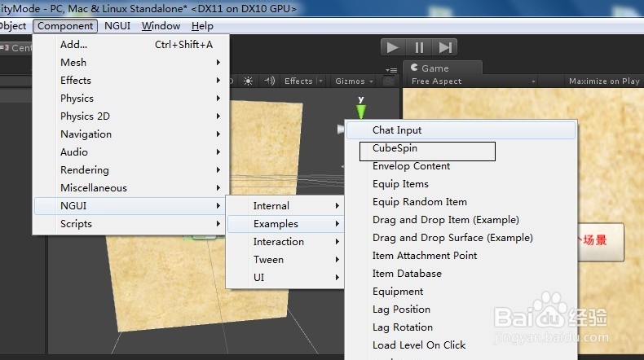Click the Play button
Screen dimensions: 644x360
point(393,47)
